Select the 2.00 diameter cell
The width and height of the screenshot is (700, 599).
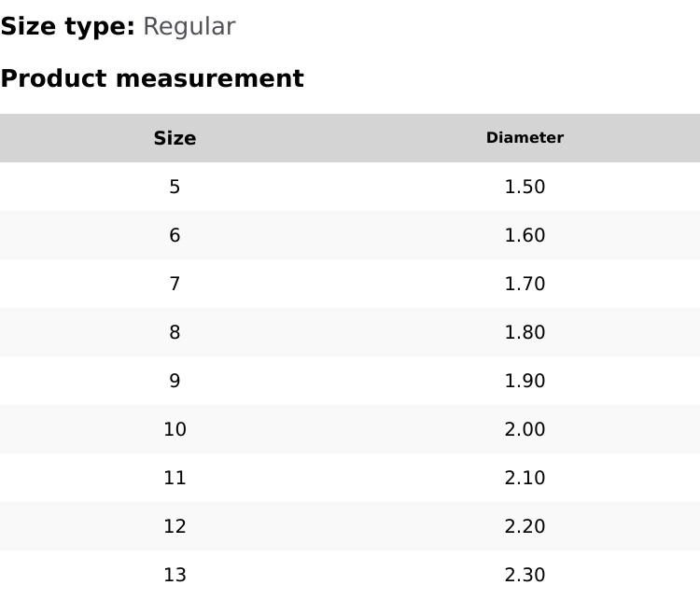(525, 429)
